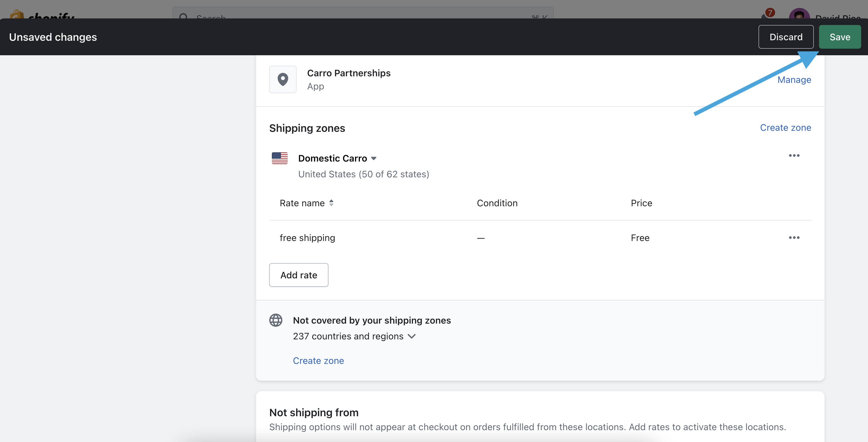Save the unsaved changes
This screenshot has width=868, height=442.
tap(839, 37)
